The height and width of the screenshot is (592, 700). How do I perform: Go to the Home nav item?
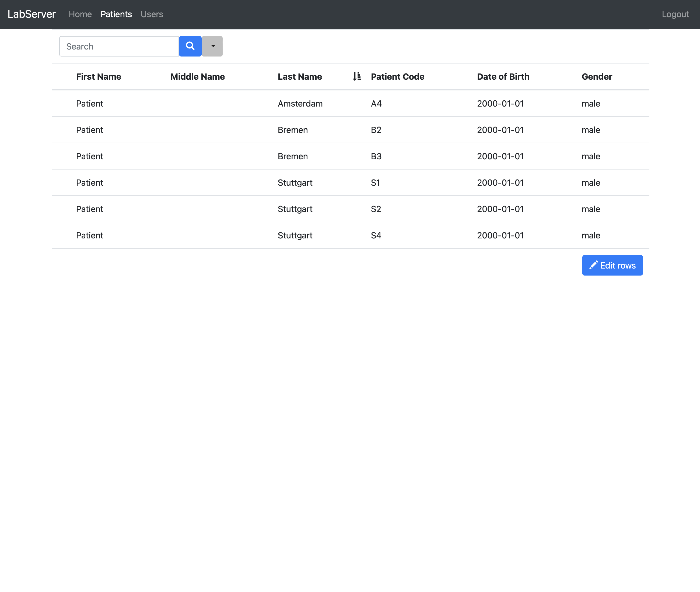tap(80, 14)
